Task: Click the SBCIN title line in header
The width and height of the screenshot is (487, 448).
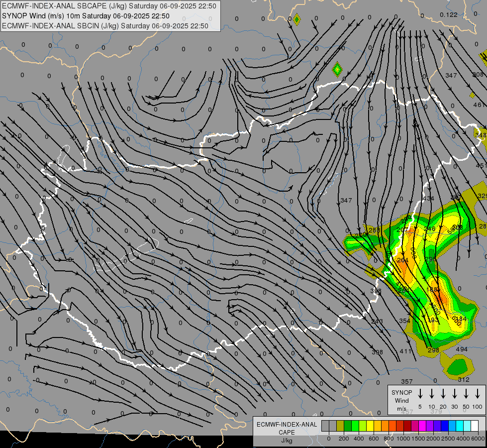Action: tap(105, 26)
